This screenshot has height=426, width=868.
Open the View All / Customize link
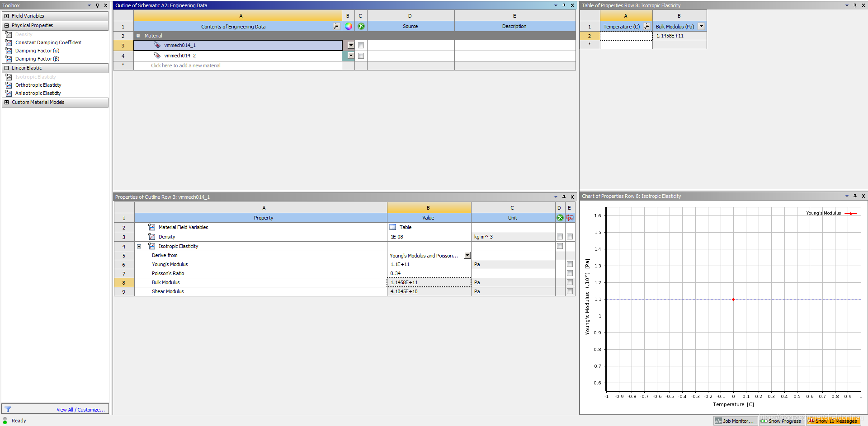(80, 410)
